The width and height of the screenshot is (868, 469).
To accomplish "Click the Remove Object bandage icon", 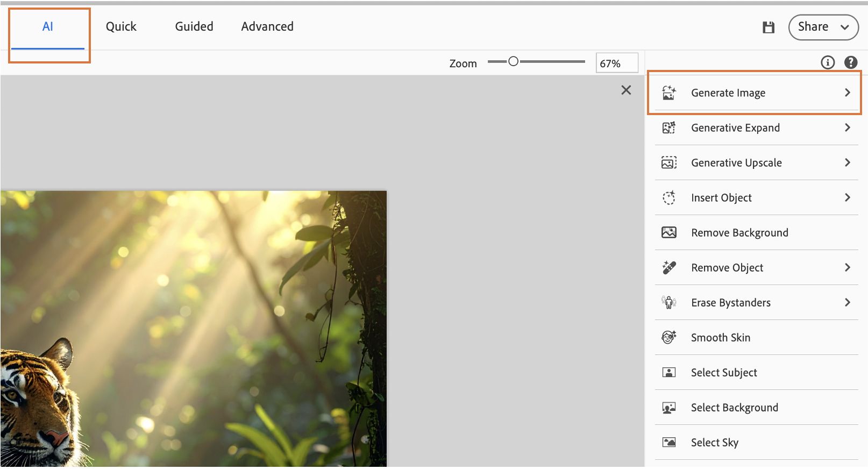I will click(x=669, y=267).
